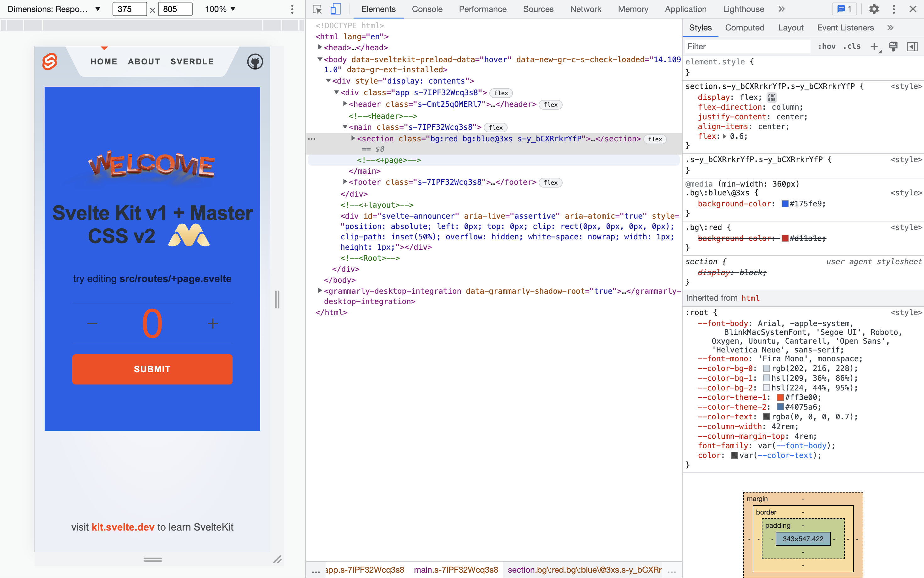Click the flex badge next to the section element

click(655, 139)
